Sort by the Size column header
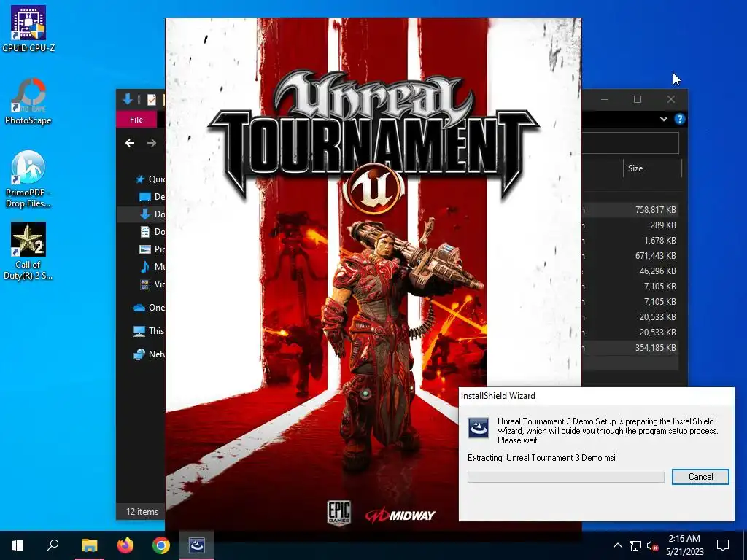 point(652,168)
